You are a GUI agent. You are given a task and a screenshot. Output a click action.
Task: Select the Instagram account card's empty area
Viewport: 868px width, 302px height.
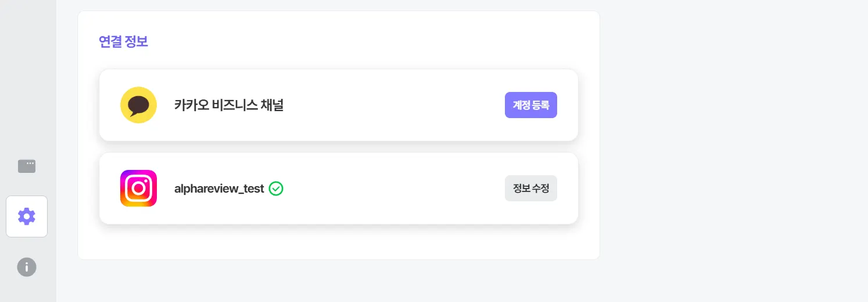tap(395, 189)
